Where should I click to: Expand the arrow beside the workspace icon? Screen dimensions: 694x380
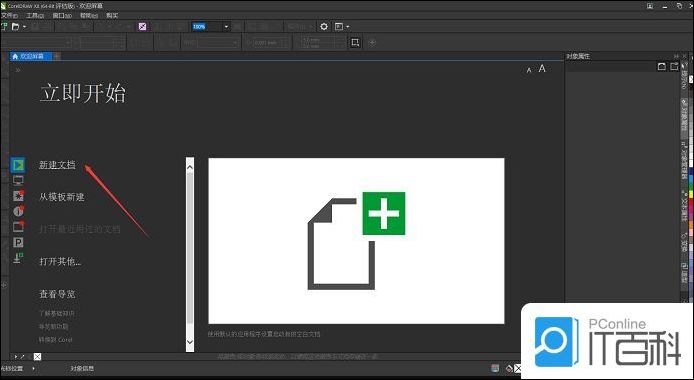pos(347,27)
